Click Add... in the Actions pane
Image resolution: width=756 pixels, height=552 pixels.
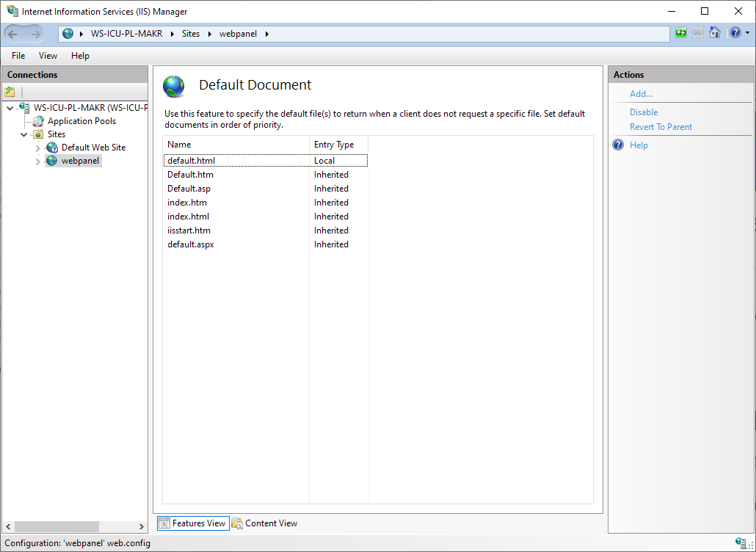click(641, 94)
